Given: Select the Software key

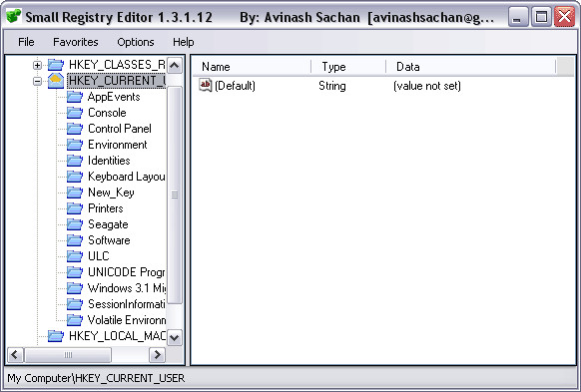Looking at the screenshot, I should pos(109,240).
